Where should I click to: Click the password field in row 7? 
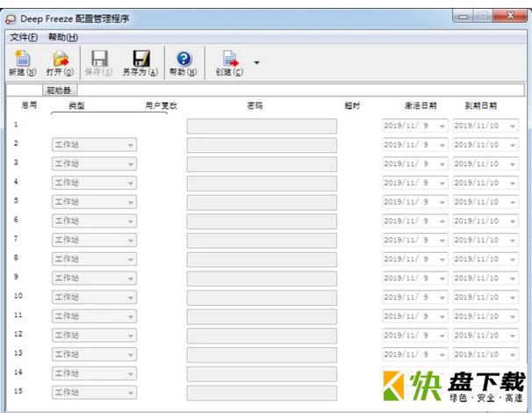(262, 240)
